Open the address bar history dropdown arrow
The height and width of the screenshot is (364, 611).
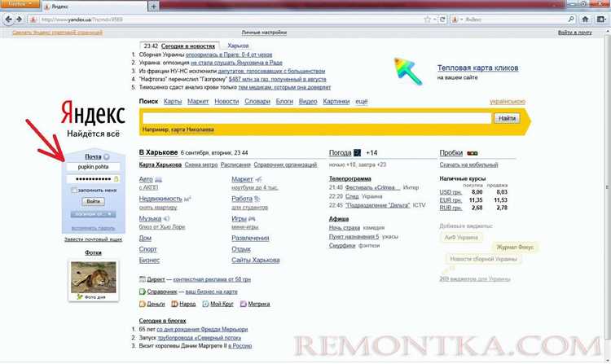point(435,19)
